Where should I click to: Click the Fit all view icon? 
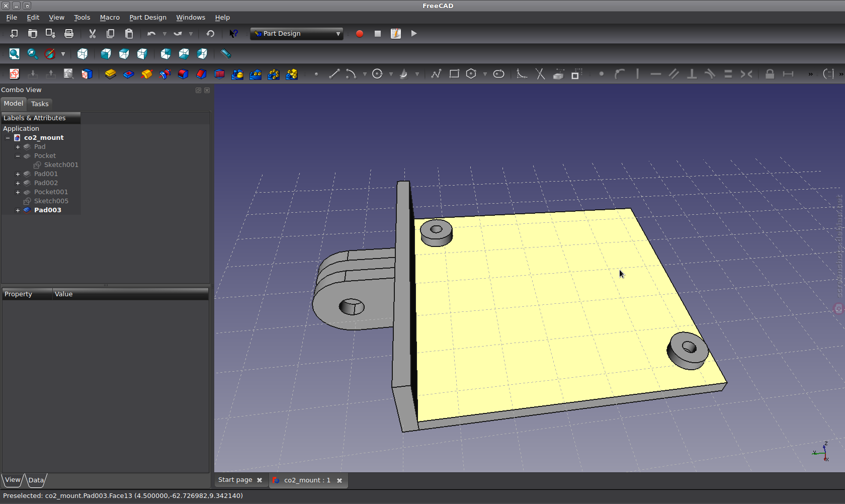click(14, 54)
